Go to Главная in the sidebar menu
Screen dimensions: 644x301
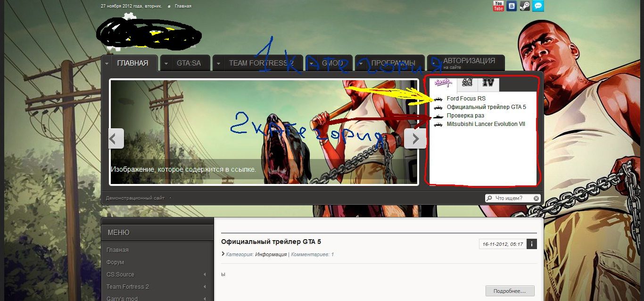pyautogui.click(x=117, y=250)
